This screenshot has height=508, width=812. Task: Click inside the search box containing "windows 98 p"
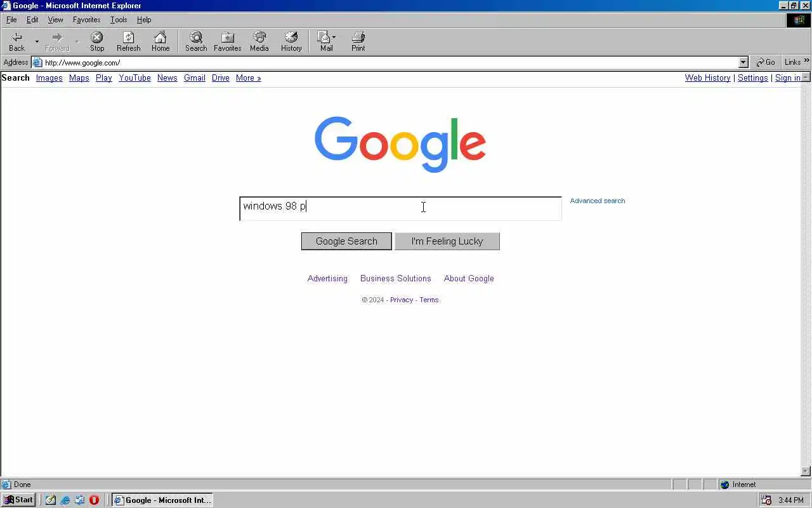pos(400,208)
